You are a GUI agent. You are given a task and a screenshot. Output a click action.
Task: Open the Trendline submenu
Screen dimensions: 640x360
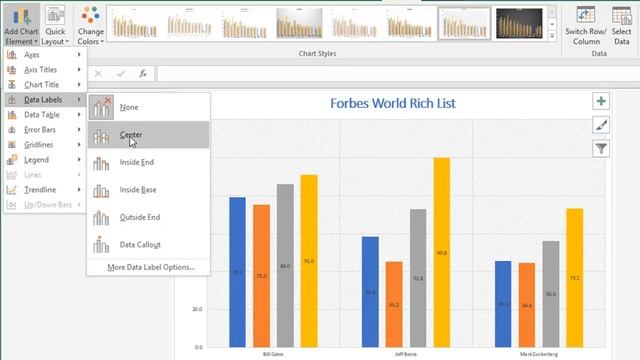click(44, 190)
